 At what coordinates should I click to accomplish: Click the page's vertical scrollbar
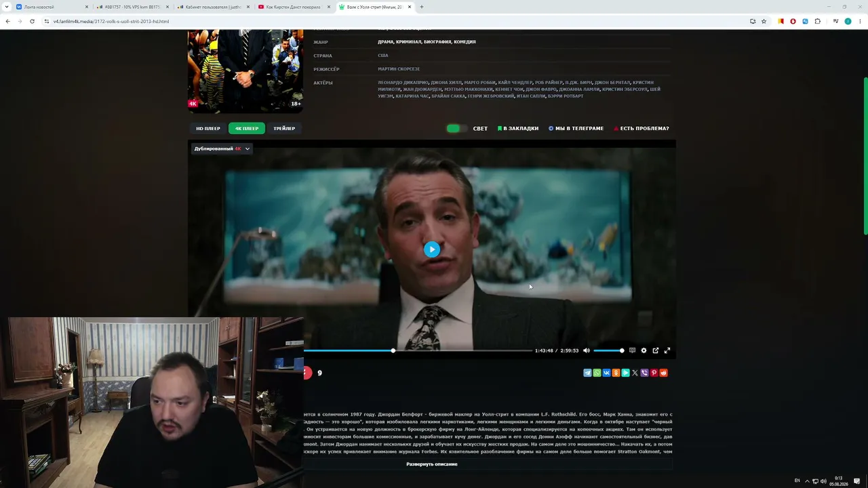(x=865, y=156)
